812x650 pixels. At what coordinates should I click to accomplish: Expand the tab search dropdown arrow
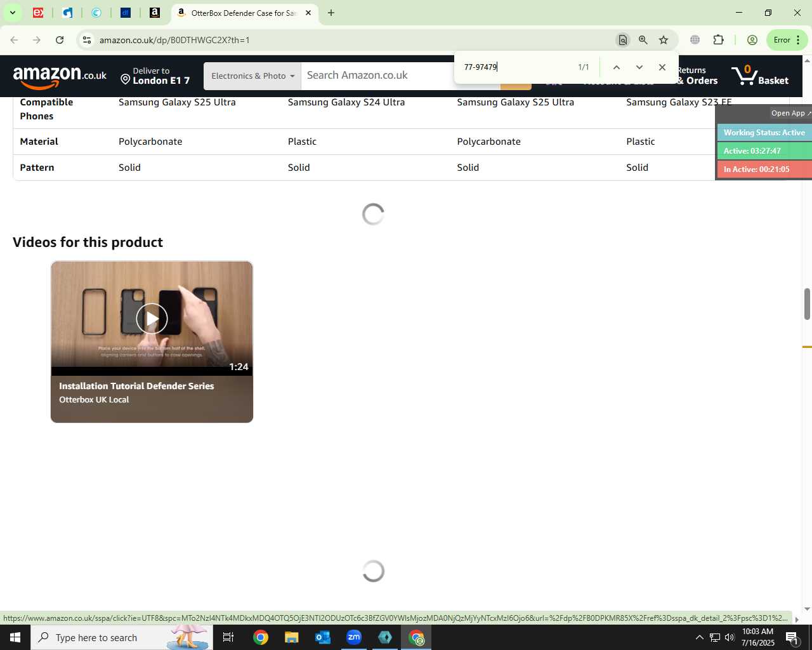(x=12, y=13)
